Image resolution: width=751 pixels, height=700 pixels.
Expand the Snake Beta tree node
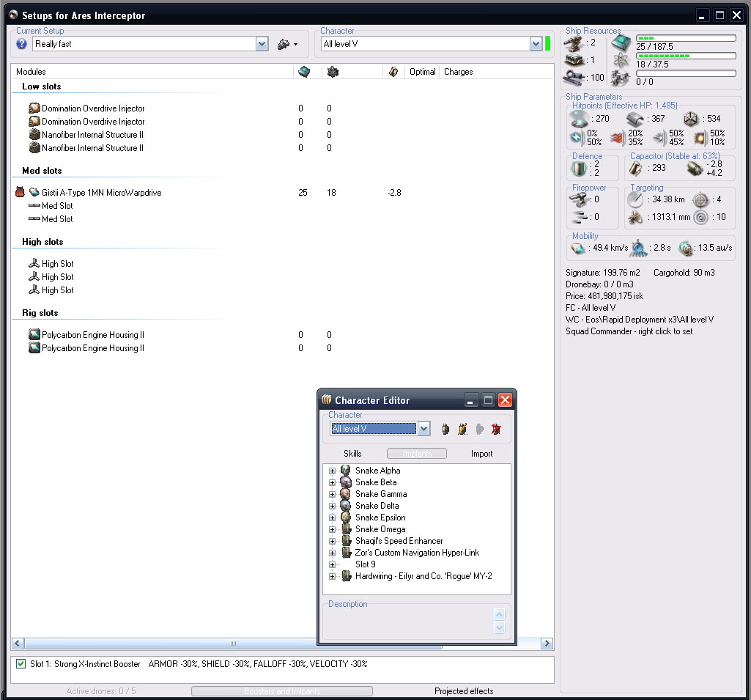332,482
